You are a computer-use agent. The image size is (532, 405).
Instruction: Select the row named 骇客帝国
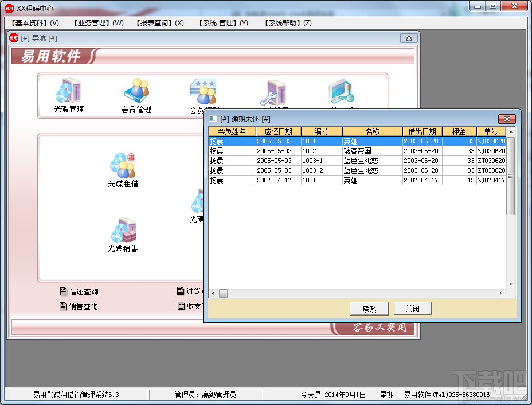point(357,151)
